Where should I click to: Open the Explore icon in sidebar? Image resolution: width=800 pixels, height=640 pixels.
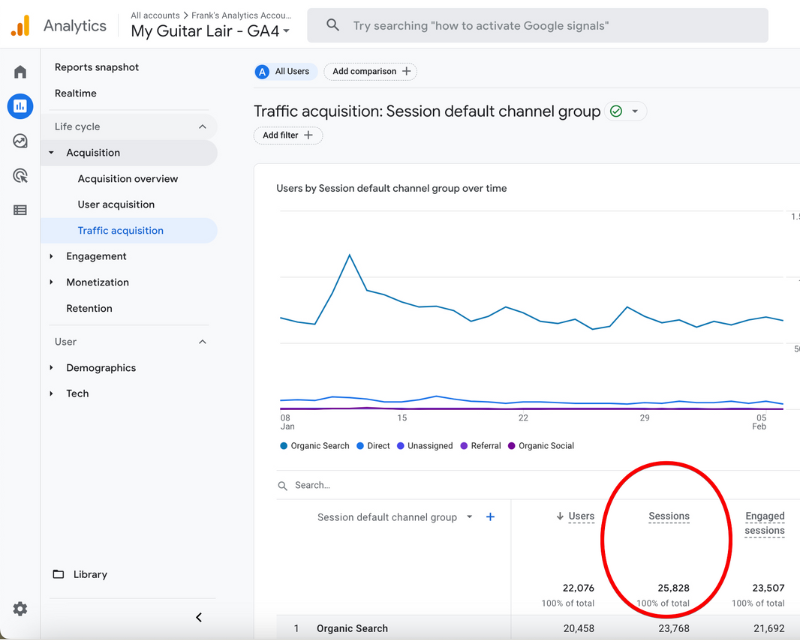(x=20, y=141)
